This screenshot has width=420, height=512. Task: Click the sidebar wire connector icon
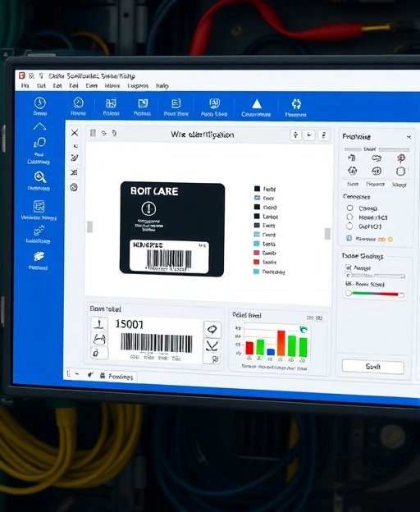click(39, 231)
